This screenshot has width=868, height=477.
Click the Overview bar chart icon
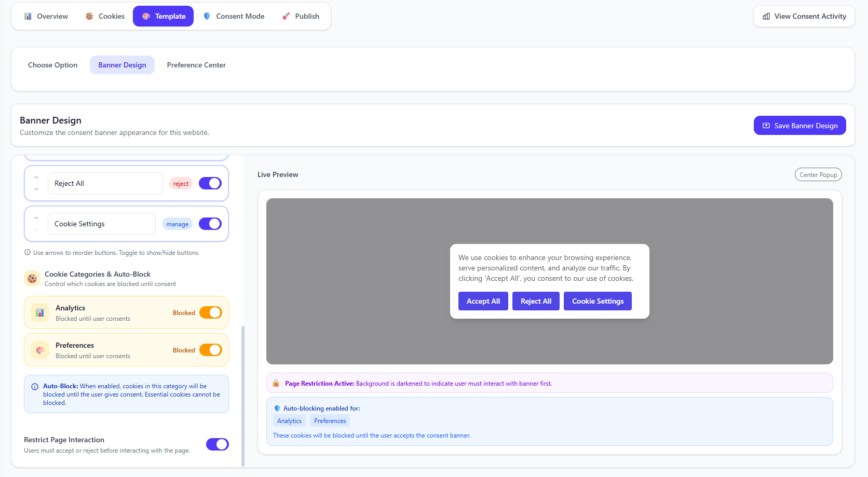pyautogui.click(x=28, y=17)
